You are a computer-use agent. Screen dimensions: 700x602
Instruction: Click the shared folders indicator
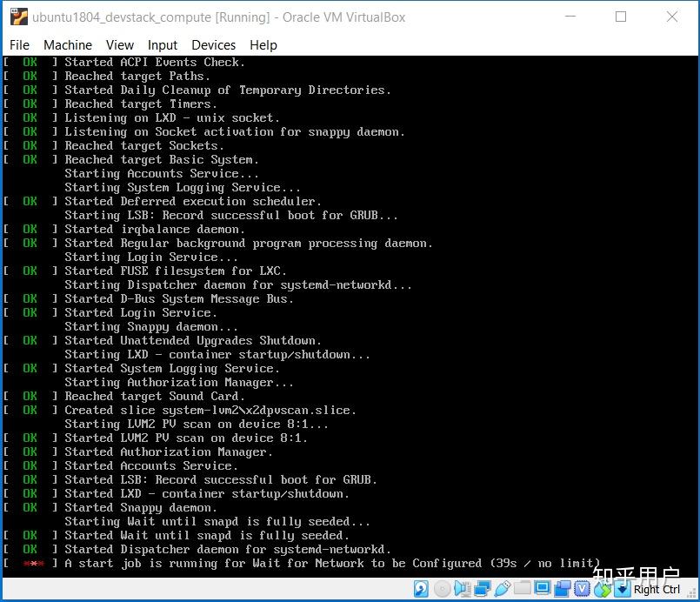pos(522,589)
